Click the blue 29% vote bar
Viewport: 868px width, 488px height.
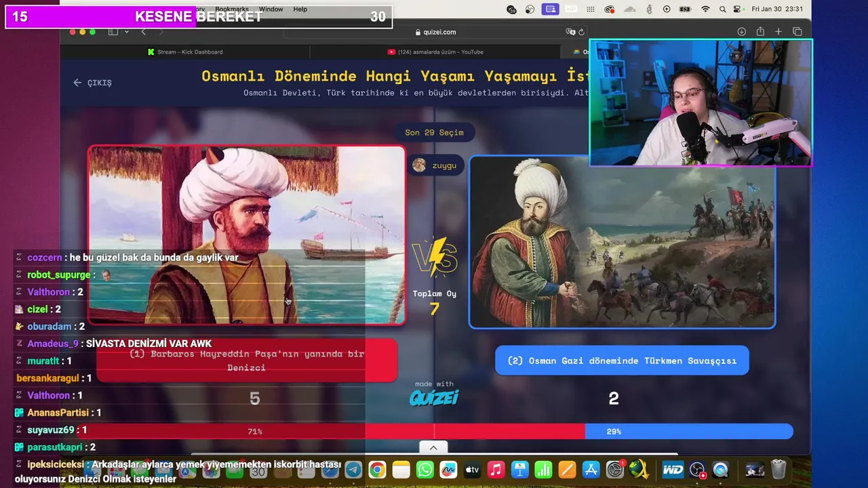[689, 431]
